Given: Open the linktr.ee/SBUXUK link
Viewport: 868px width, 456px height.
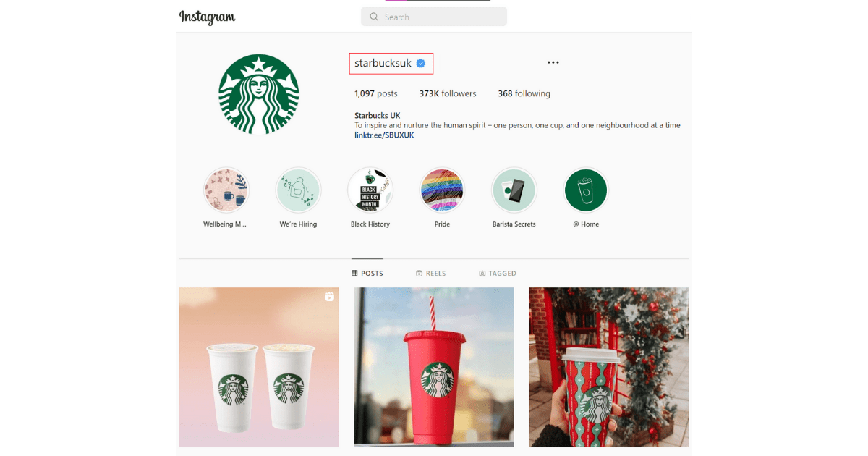Looking at the screenshot, I should [x=384, y=135].
